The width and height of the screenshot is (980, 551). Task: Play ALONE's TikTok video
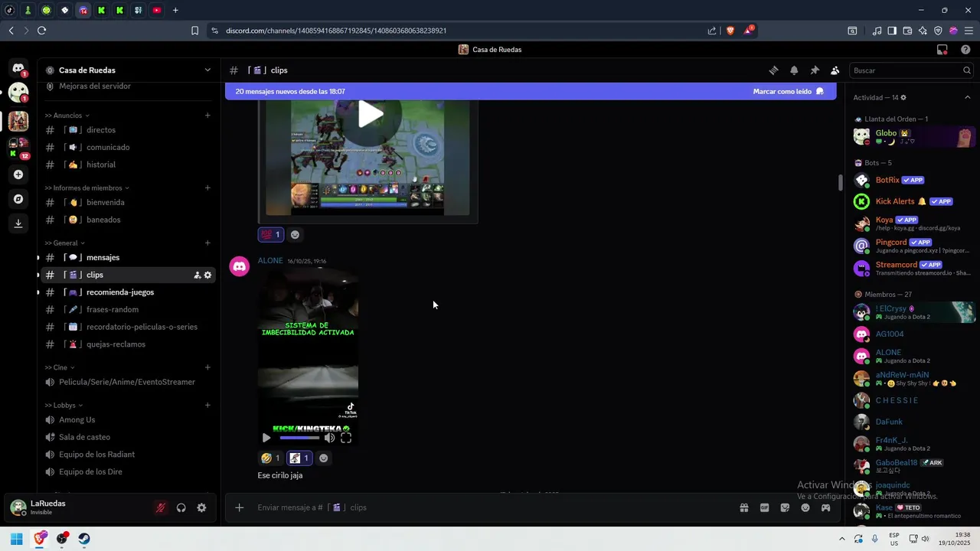coord(266,438)
